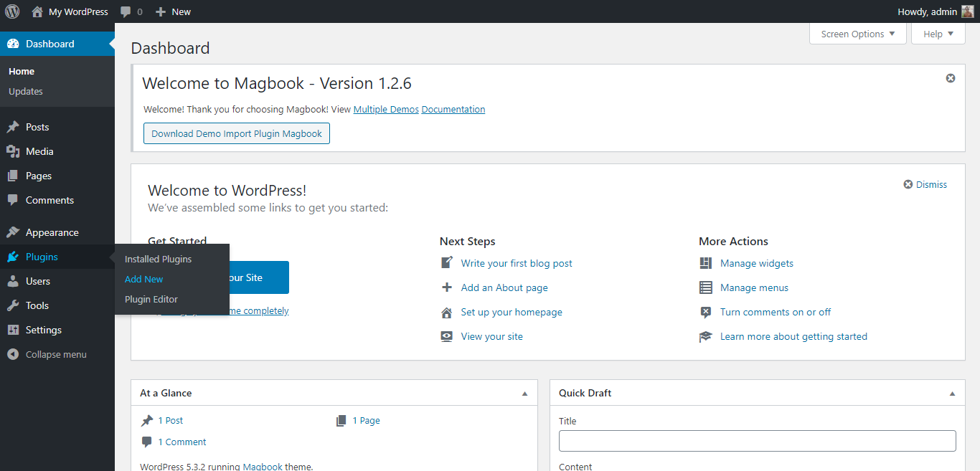
Task: Click the widgets grid icon
Action: (706, 263)
